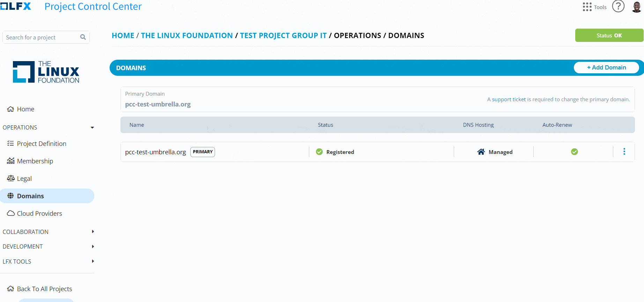644x302 pixels.
Task: Click the Registered status text
Action: [x=340, y=152]
